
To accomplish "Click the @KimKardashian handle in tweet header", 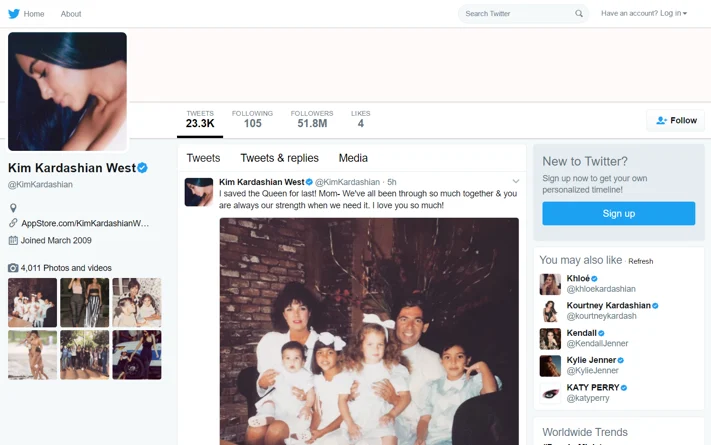I will [x=347, y=182].
